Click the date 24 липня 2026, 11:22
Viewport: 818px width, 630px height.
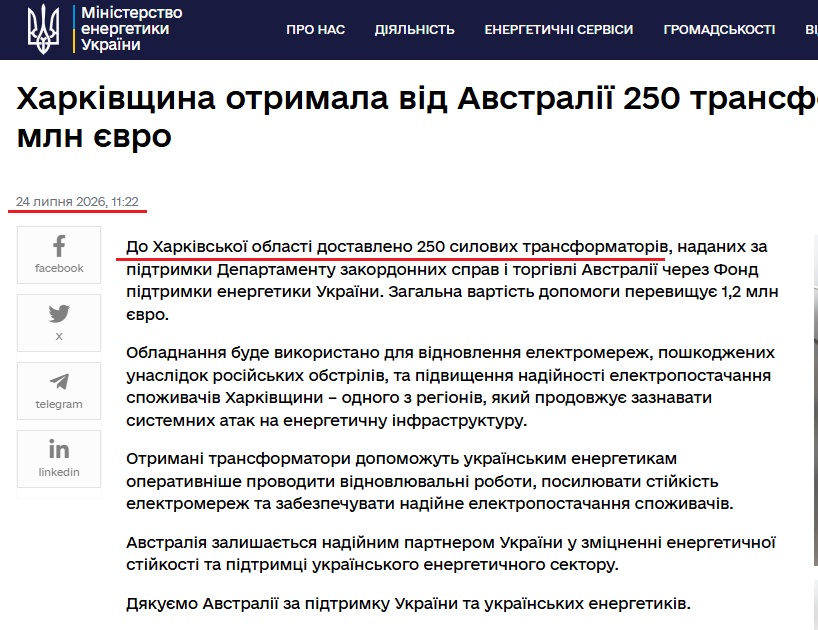(77, 202)
